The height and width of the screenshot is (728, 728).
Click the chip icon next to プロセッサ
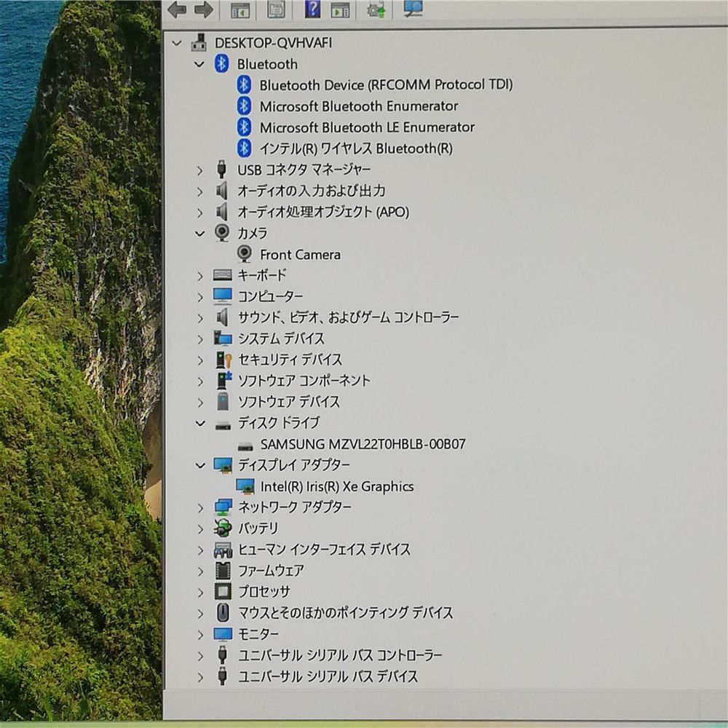click(x=223, y=591)
